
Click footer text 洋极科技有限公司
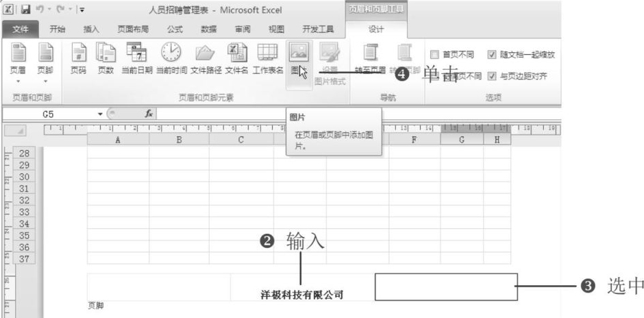click(302, 295)
